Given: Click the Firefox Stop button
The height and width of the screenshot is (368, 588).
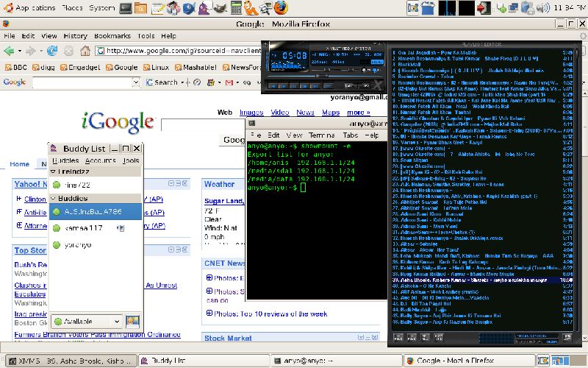Looking at the screenshot, I should pyautogui.click(x=68, y=51).
